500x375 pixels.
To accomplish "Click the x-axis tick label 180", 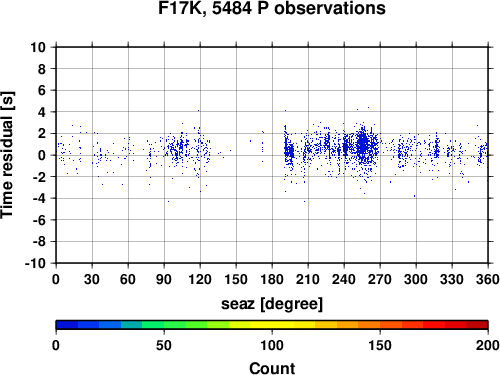I will coord(272,279).
